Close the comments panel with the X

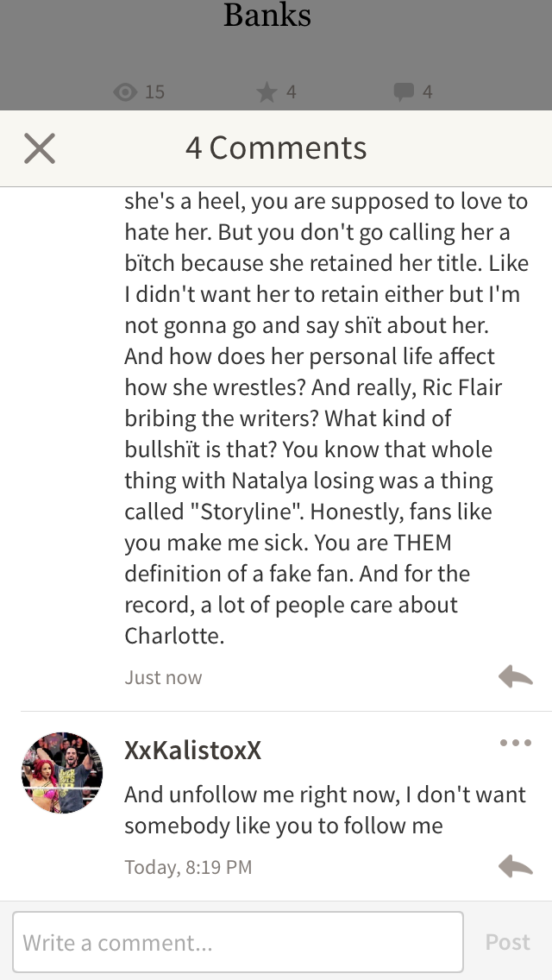pyautogui.click(x=40, y=148)
